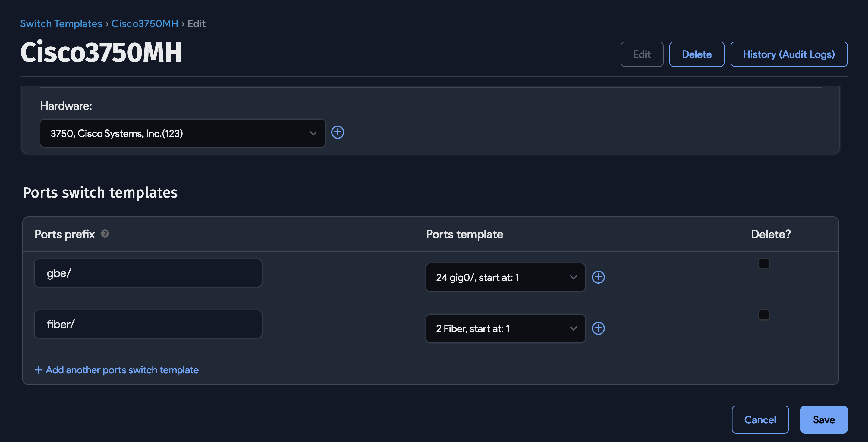Click Add another ports switch template
Image resolution: width=868 pixels, height=442 pixels.
(x=122, y=370)
